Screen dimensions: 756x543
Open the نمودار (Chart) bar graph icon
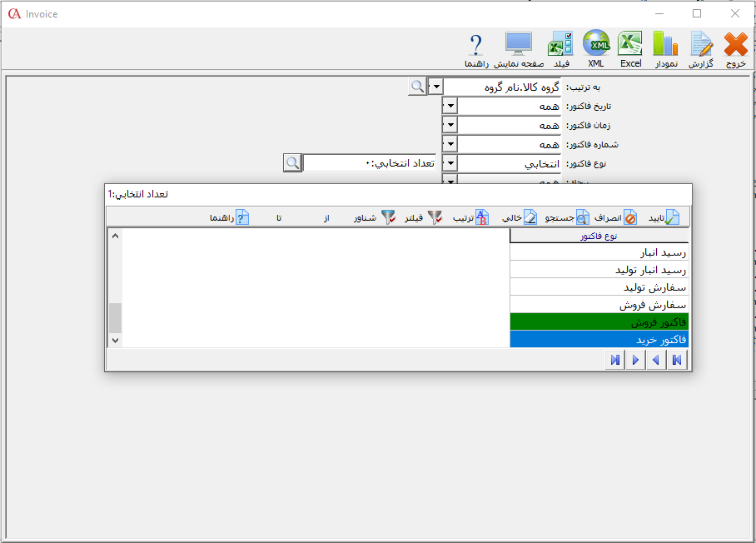pos(665,46)
